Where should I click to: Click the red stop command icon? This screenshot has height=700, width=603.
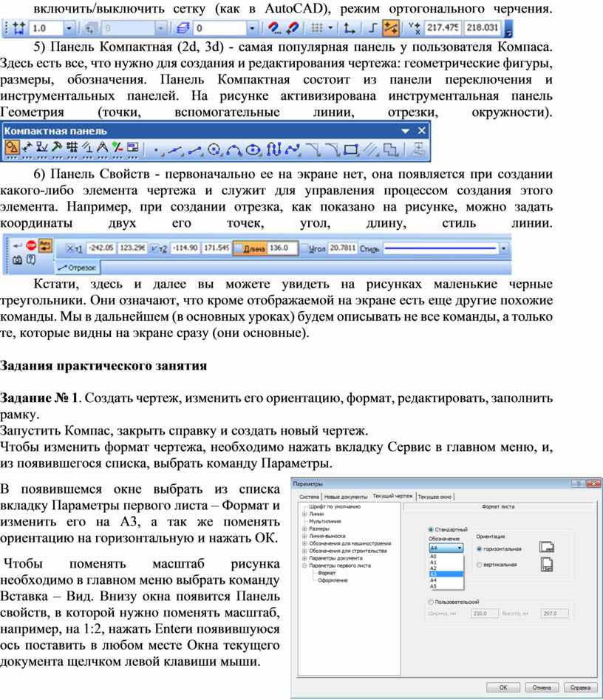point(31,245)
